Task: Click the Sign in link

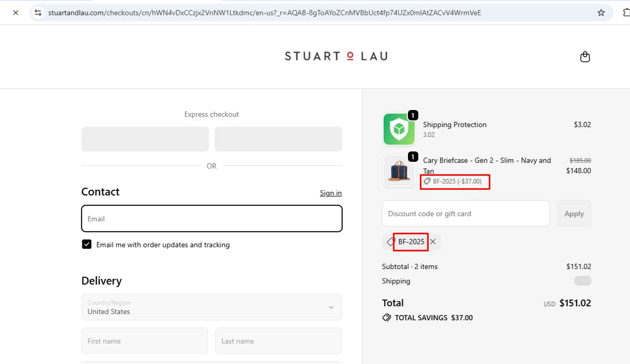Action: click(x=331, y=193)
